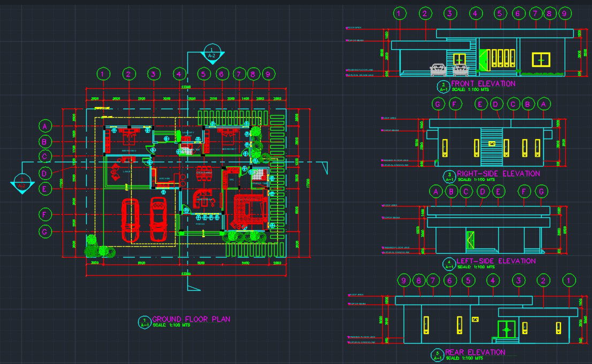Click the A-2 section marker above the plan

pyautogui.click(x=211, y=52)
